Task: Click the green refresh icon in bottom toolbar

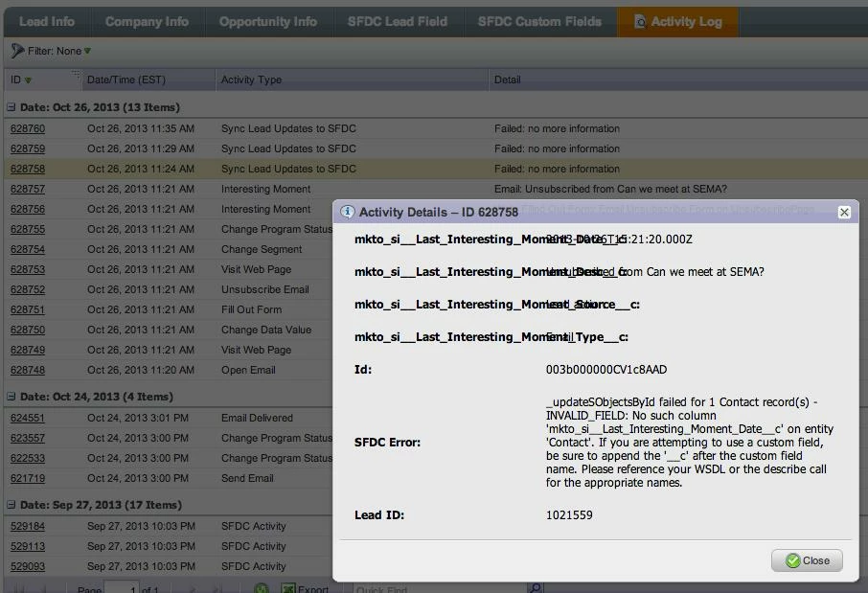Action: pyautogui.click(x=262, y=588)
